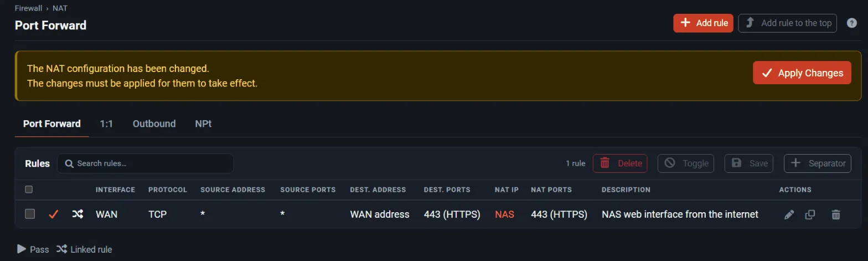Click the 1 rule count label
Viewport: 868px width, 261px height.
575,163
